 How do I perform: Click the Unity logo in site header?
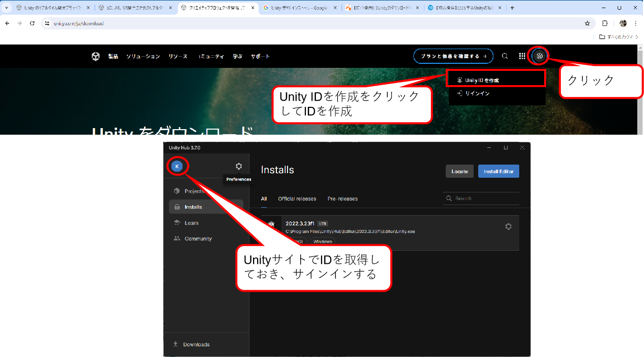[x=96, y=56]
